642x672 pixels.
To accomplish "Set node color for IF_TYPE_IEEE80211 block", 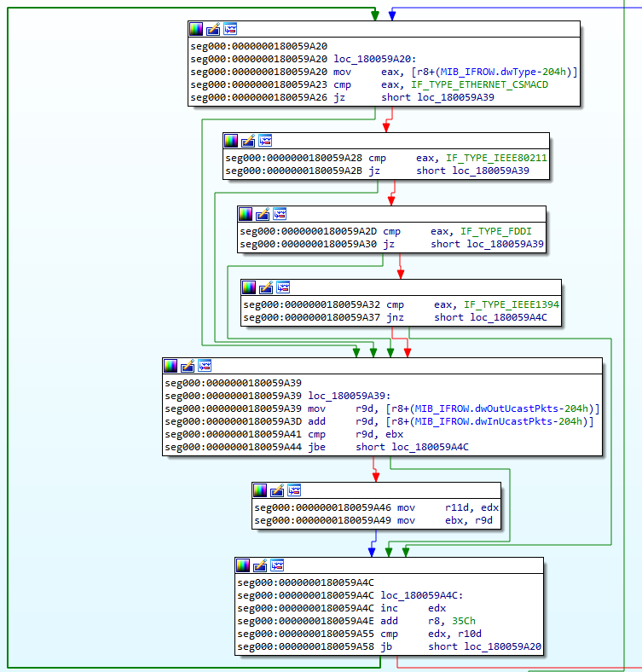I will (231, 141).
